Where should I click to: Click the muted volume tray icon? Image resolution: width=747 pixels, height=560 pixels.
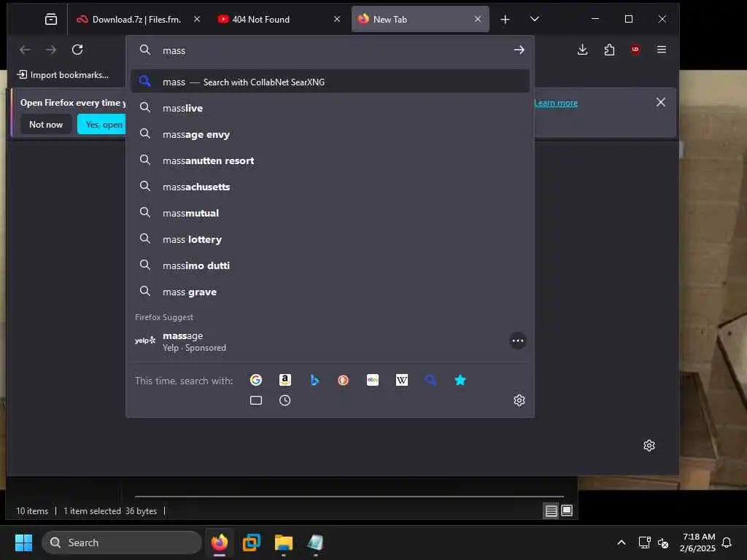pos(663,542)
